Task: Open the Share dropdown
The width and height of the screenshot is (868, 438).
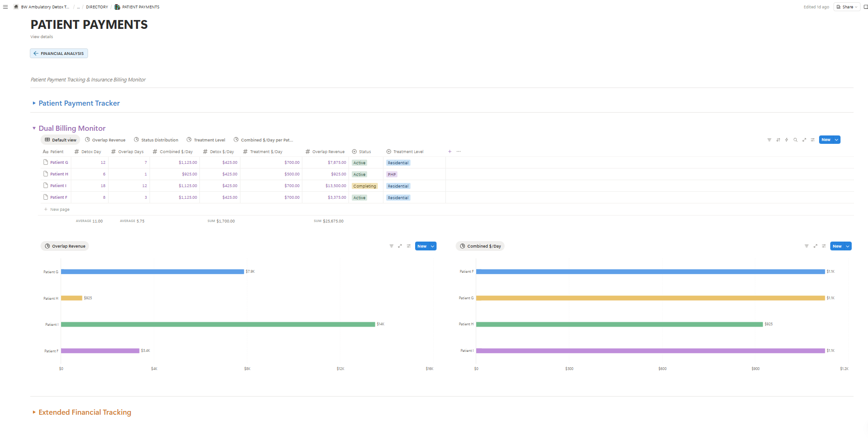Action: pos(847,7)
